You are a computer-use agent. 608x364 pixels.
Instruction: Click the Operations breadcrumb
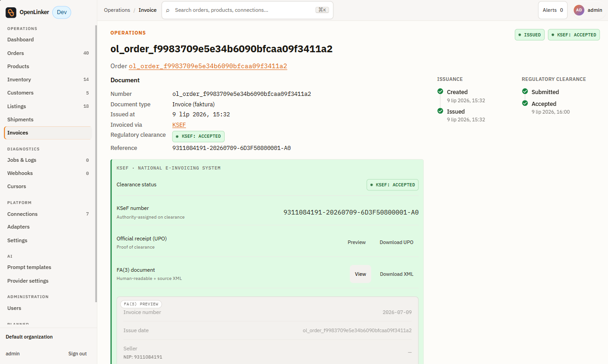[117, 10]
